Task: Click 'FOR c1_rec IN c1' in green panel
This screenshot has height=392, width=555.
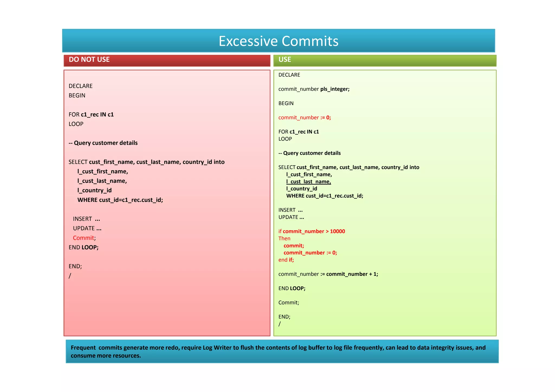Action: coord(298,132)
